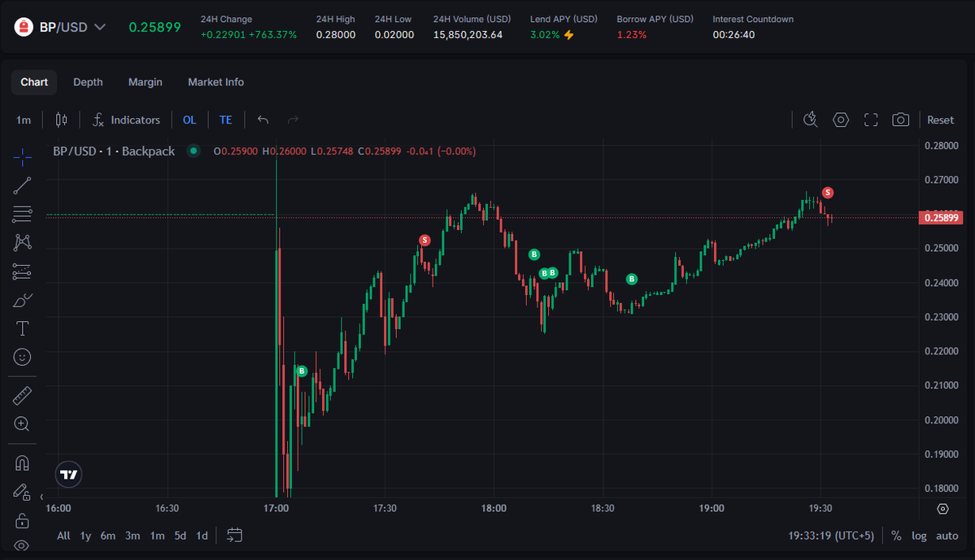975x560 pixels.
Task: Select the brush drawing tool
Action: click(23, 300)
